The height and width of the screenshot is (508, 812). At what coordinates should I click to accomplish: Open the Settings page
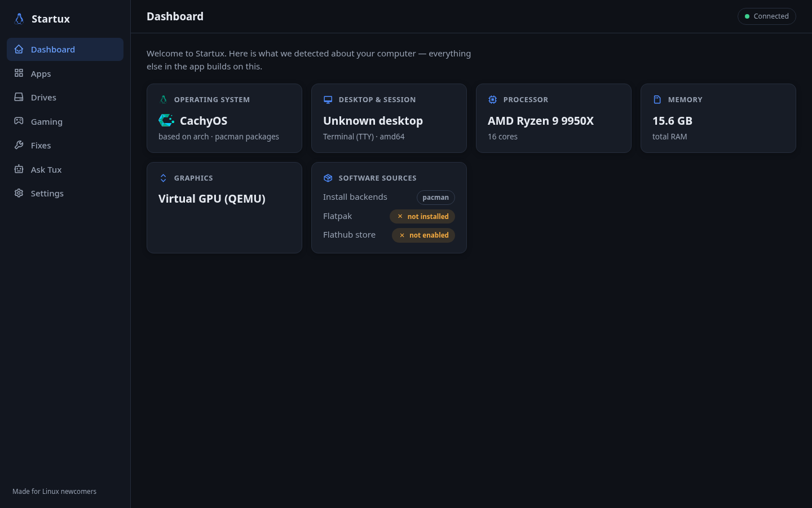pos(65,193)
